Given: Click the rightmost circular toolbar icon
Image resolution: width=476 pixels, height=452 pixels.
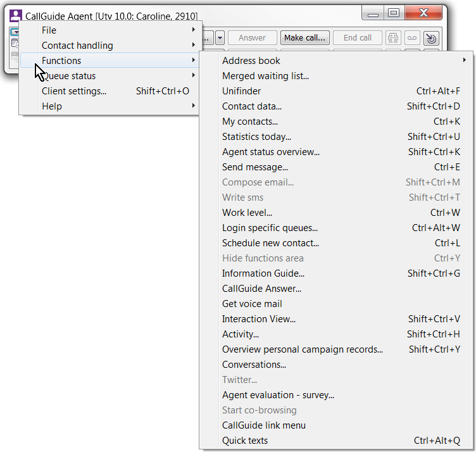Looking at the screenshot, I should [432, 38].
